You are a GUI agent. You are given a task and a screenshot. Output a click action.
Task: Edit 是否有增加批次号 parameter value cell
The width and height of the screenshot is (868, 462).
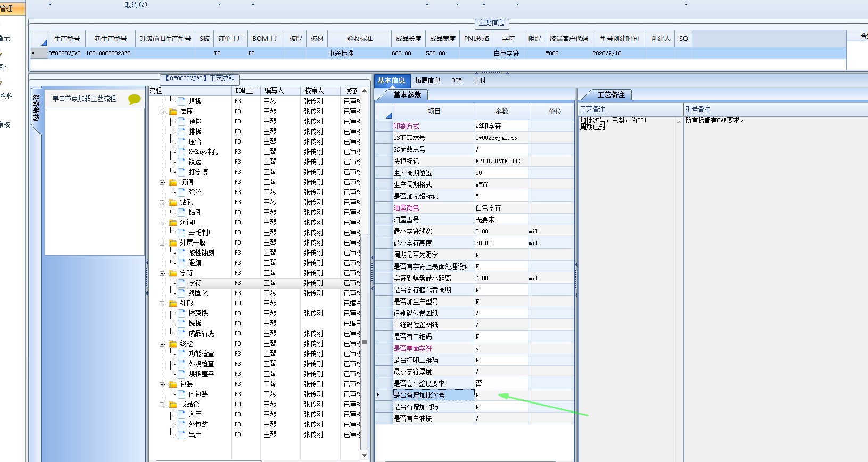point(501,395)
